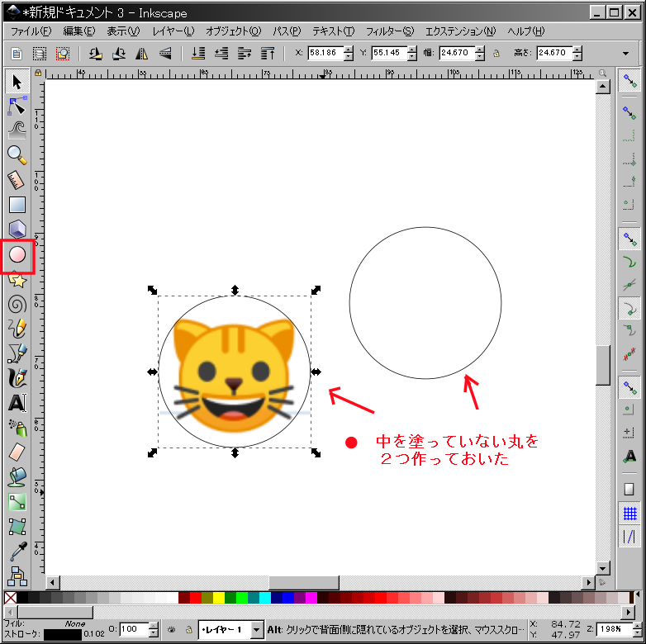Click Select all in all layers icon
646x644 pixels.
(x=40, y=53)
